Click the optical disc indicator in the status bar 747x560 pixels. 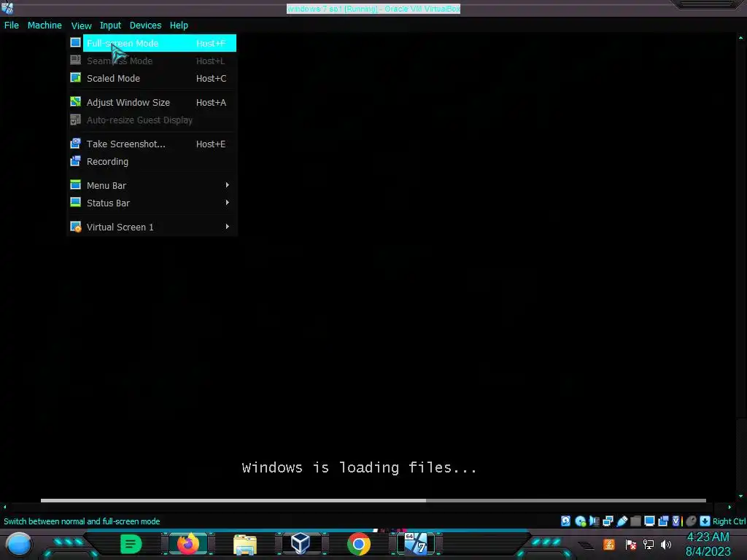point(580,521)
